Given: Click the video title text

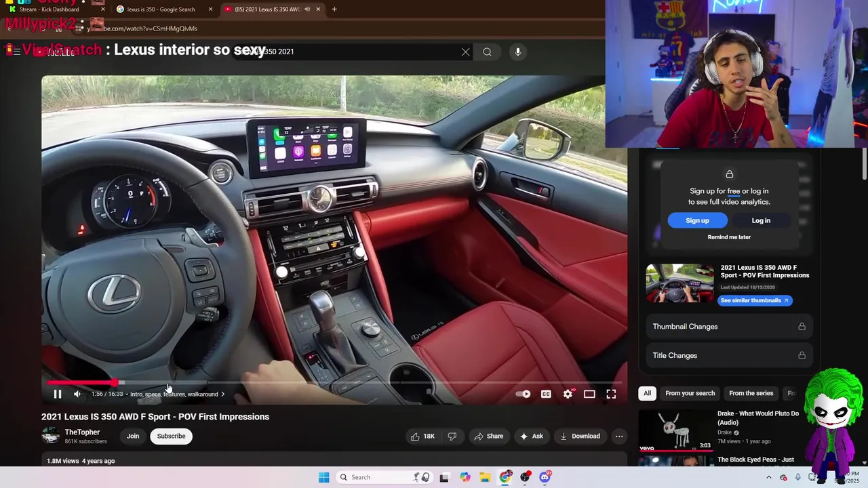Looking at the screenshot, I should pyautogui.click(x=155, y=417).
